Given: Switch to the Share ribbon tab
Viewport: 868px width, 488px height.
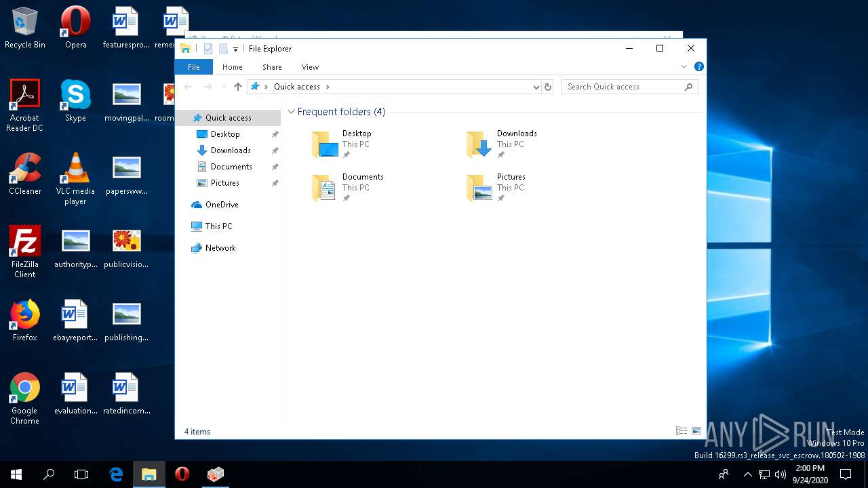Looking at the screenshot, I should pyautogui.click(x=272, y=67).
